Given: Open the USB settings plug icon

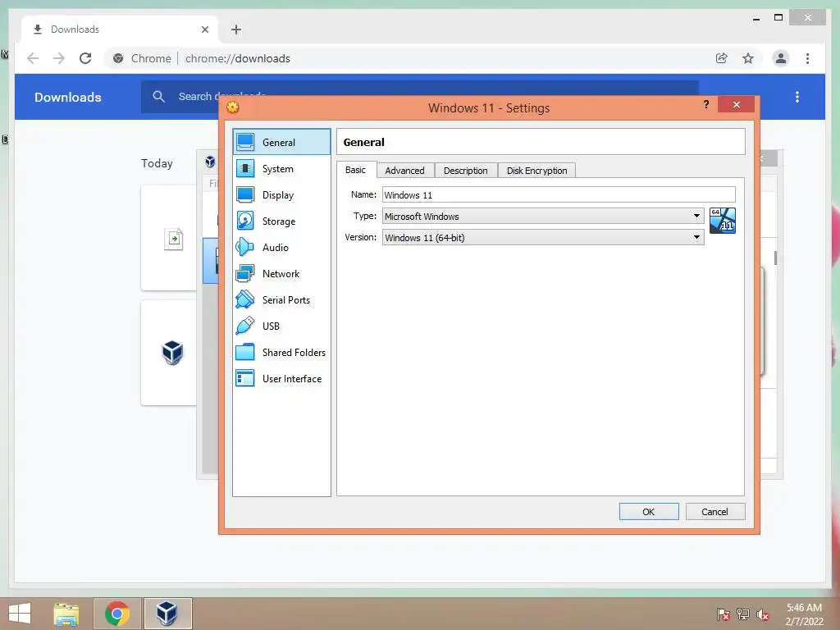Looking at the screenshot, I should [245, 326].
